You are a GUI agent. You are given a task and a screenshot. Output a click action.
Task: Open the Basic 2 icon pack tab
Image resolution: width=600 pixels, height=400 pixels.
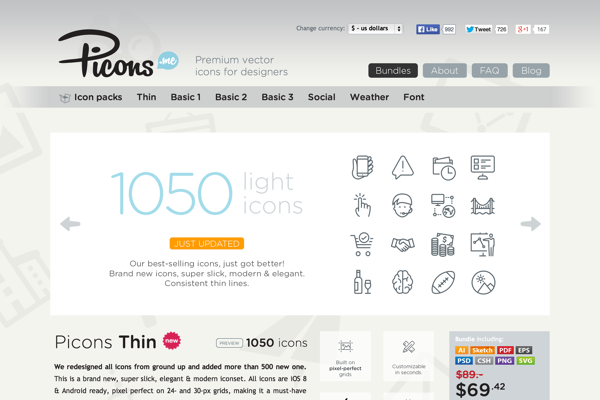pos(231,97)
